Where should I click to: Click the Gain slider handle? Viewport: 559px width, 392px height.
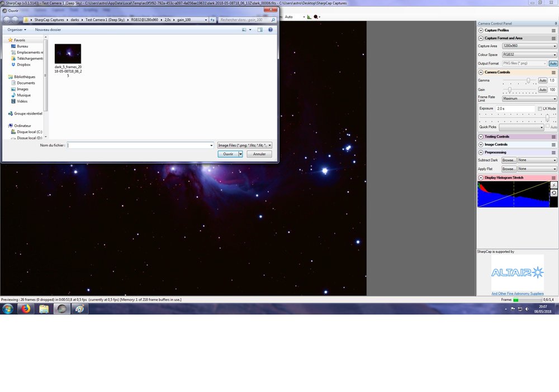coord(510,90)
